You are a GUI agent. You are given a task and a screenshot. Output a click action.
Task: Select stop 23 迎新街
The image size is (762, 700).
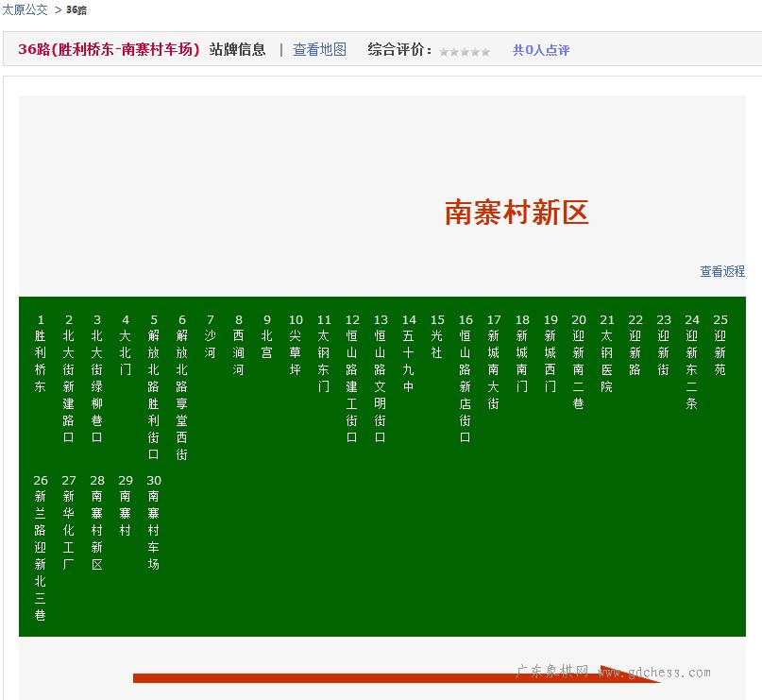664,345
